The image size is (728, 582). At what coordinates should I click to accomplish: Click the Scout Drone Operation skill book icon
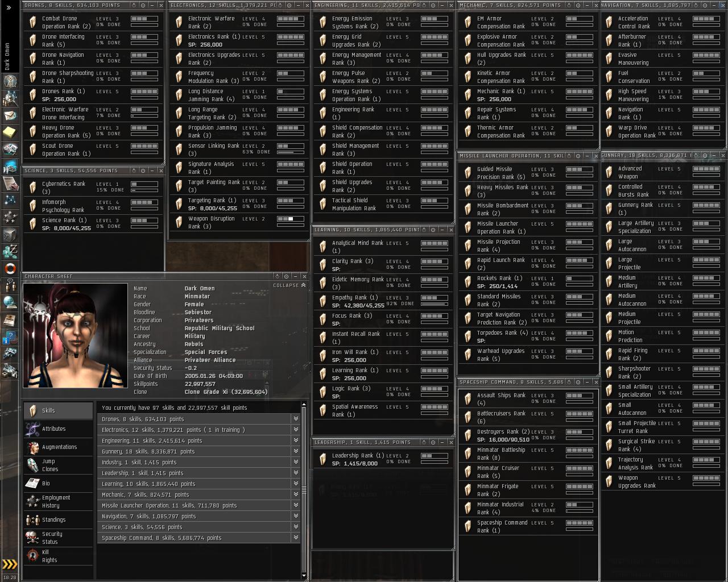click(33, 149)
